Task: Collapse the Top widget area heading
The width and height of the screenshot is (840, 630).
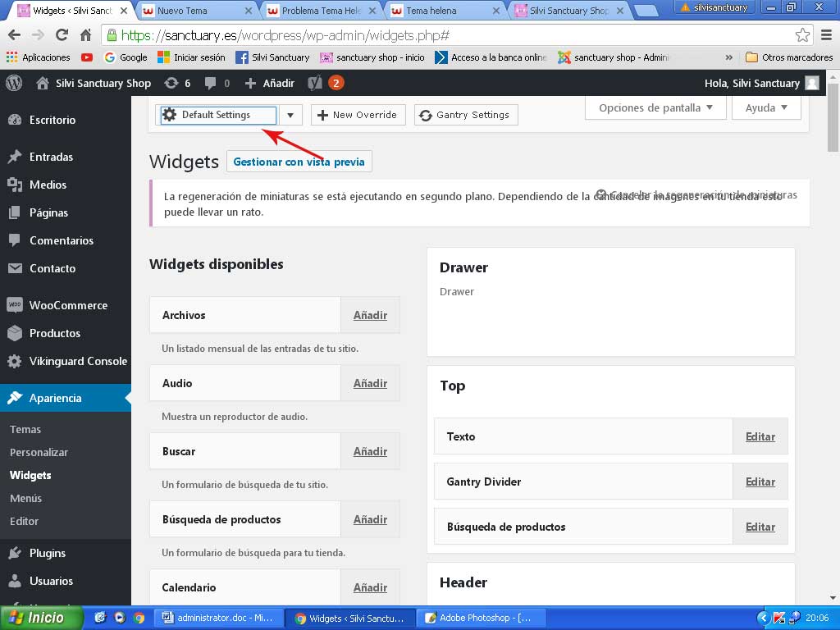Action: click(453, 386)
